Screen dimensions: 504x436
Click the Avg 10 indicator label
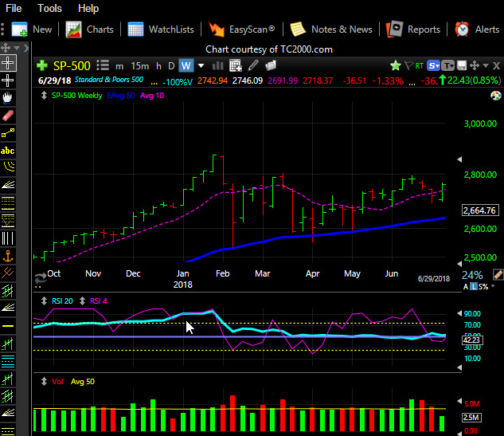point(152,96)
